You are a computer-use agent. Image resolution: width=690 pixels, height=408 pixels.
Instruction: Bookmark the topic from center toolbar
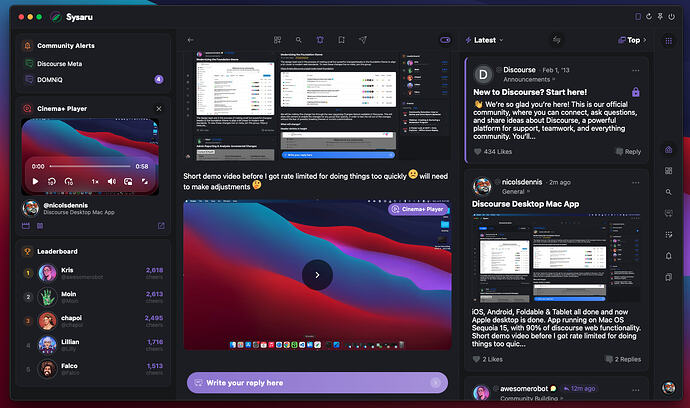click(x=341, y=40)
